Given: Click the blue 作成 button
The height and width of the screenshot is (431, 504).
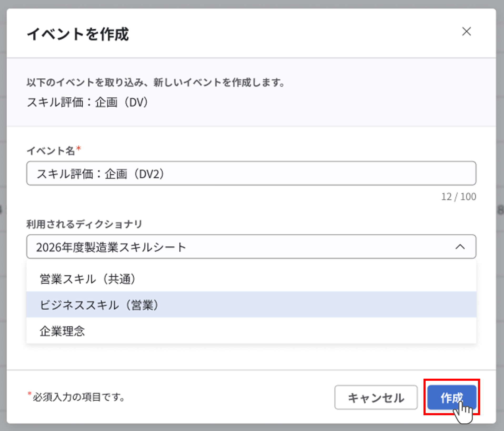Looking at the screenshot, I should click(x=451, y=397).
